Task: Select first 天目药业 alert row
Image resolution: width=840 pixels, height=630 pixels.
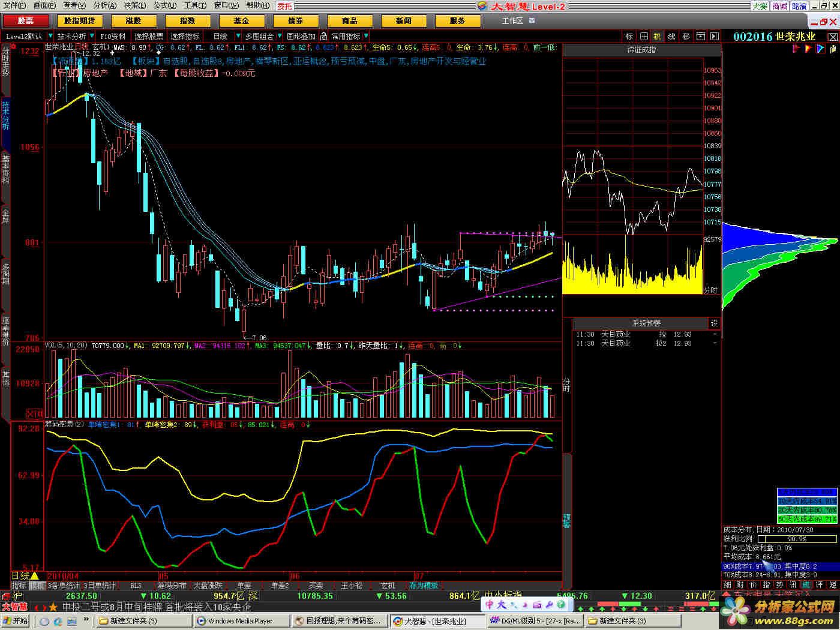Action: click(646, 334)
